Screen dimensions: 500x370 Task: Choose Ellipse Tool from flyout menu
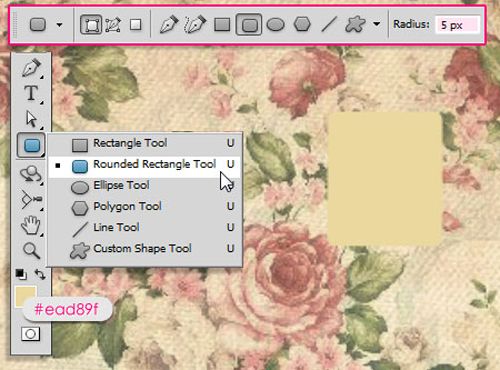point(145,186)
